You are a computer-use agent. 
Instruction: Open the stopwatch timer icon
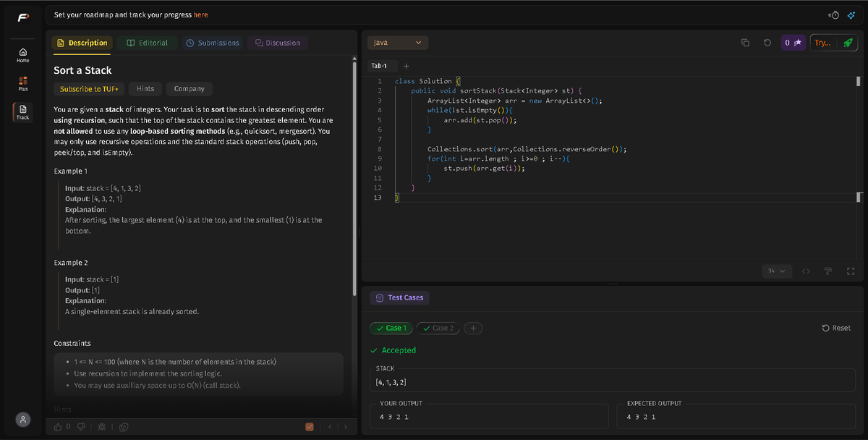(834, 14)
